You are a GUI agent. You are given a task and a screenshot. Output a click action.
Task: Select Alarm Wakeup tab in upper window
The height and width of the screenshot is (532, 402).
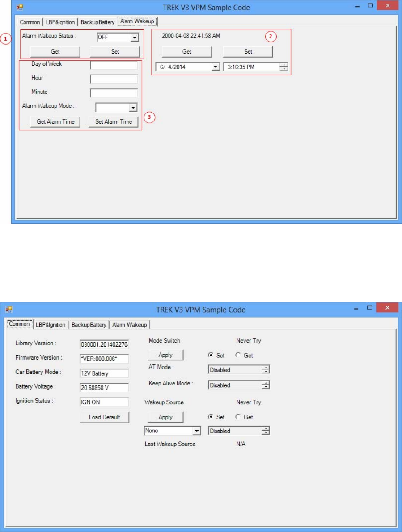137,21
